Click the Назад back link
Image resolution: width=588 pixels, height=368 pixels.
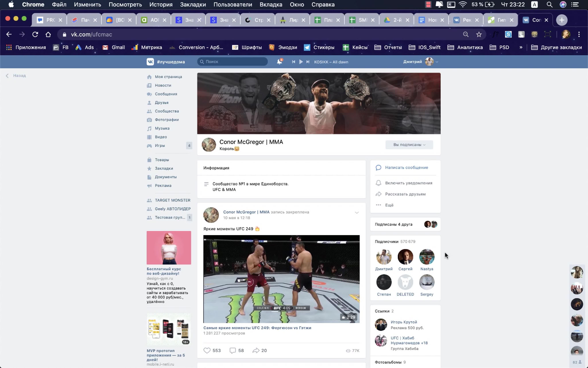(16, 76)
